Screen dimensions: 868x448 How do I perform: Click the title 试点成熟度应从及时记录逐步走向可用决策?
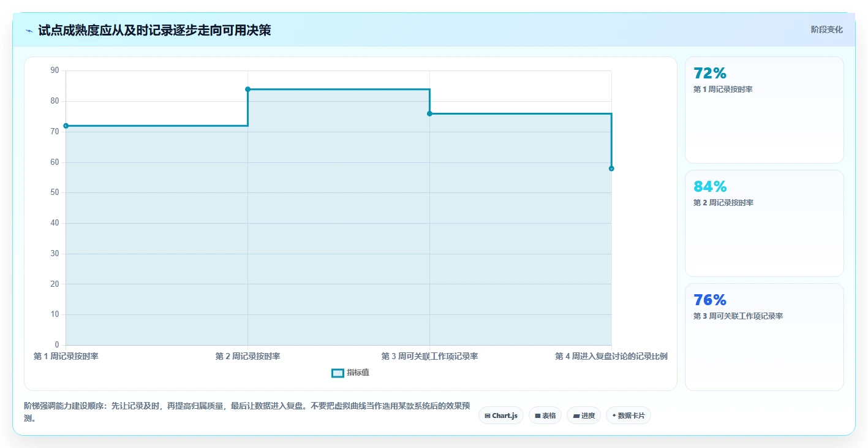pyautogui.click(x=154, y=30)
